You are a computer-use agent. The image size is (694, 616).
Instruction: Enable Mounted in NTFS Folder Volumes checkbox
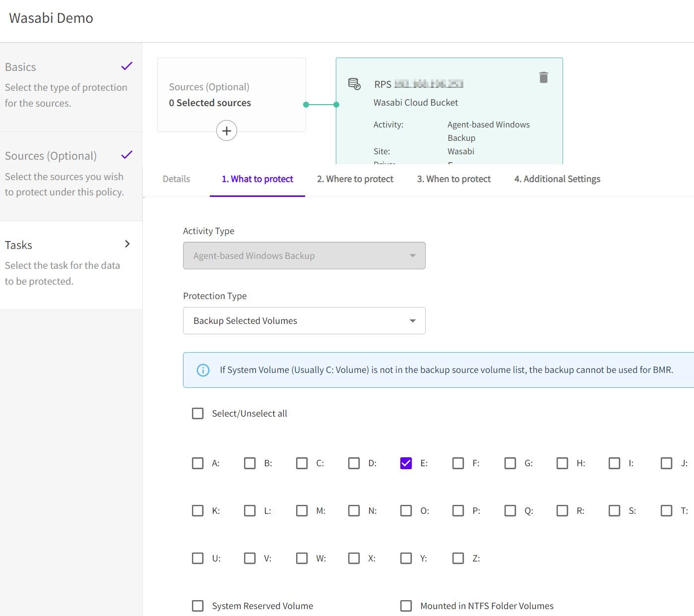(x=406, y=606)
